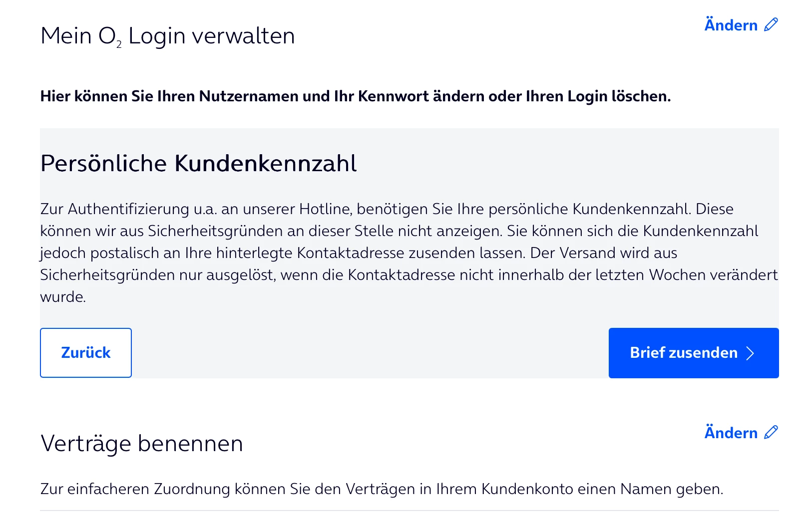This screenshot has width=812, height=526.
Task: Click the 'Mein O2 Login verwalten' heading
Action: (x=167, y=36)
